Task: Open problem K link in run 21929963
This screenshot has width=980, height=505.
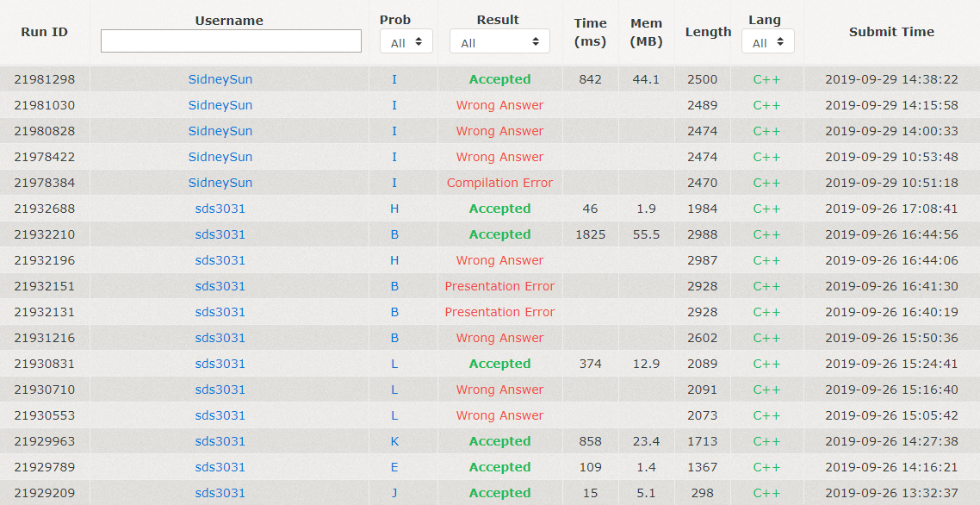Action: tap(394, 441)
